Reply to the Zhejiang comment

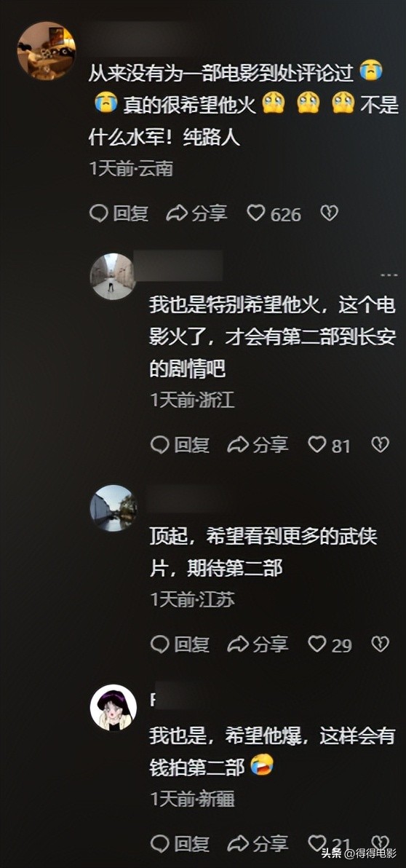[x=180, y=444]
